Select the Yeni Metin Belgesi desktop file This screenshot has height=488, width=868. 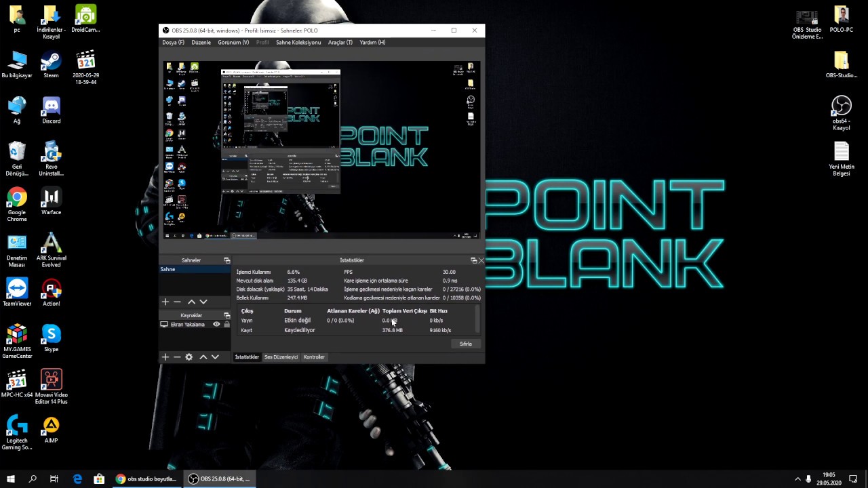coord(842,159)
